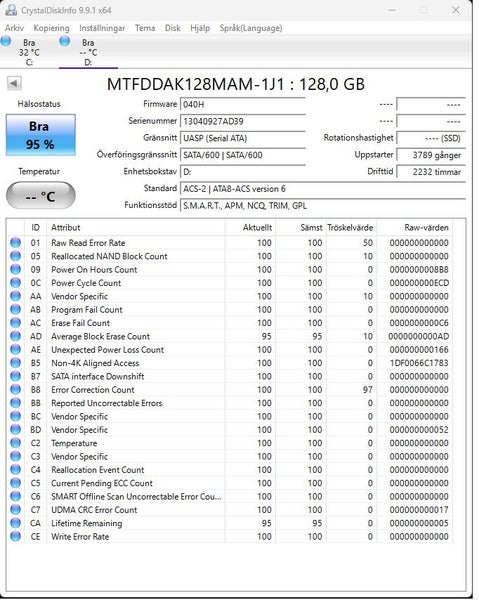
Task: Open the Hjälp menu
Action: [x=200, y=28]
